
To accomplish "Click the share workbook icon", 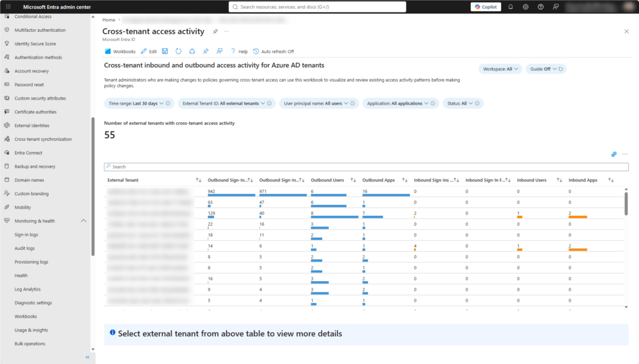I will pyautogui.click(x=192, y=51).
